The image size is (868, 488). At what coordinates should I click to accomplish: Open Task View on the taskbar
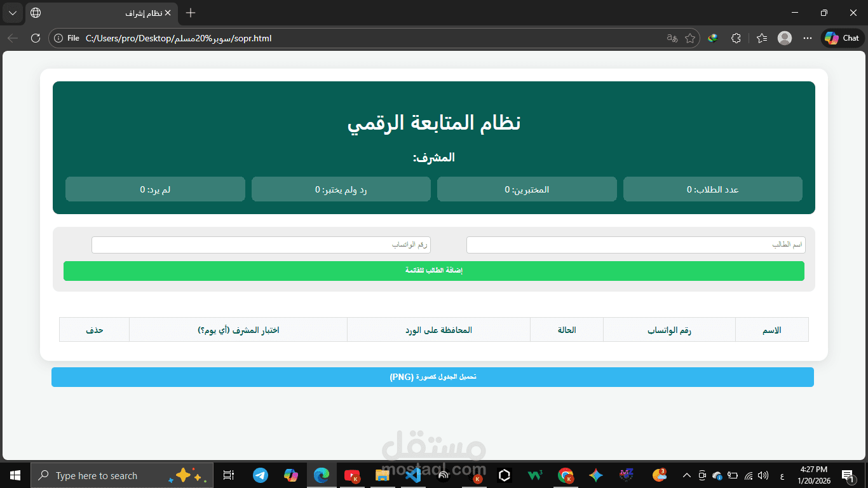(x=228, y=475)
